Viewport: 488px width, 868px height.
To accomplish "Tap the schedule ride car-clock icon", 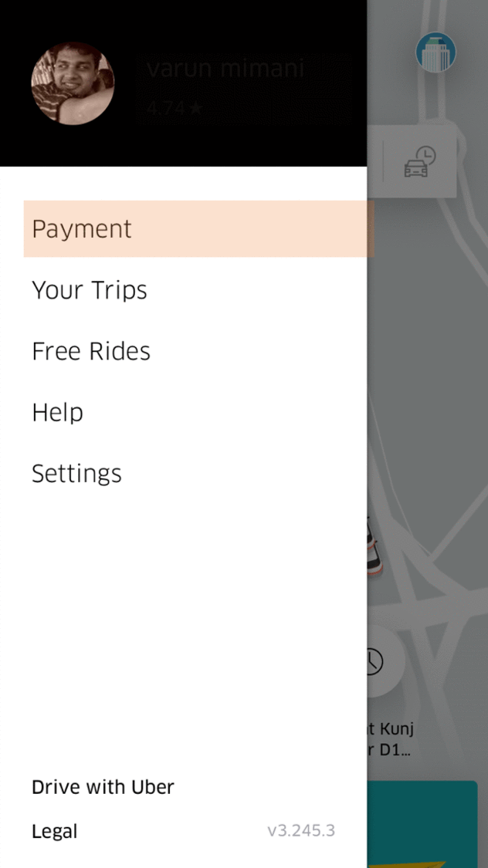I will click(420, 162).
